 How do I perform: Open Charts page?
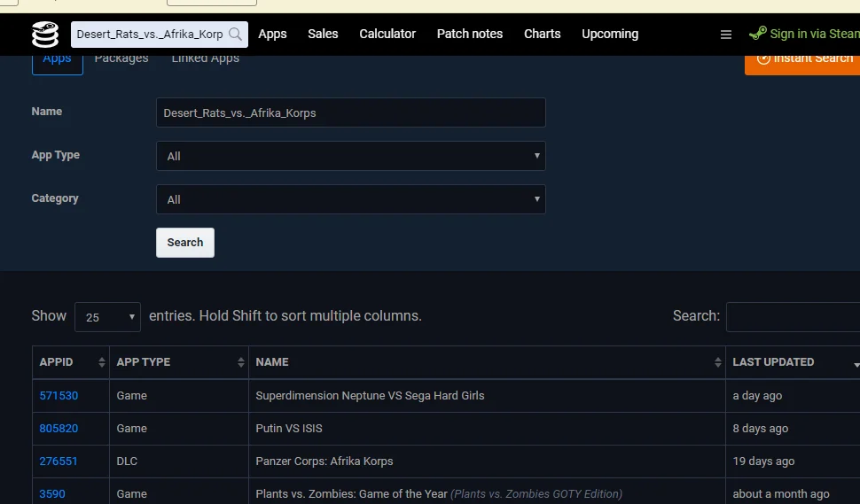[x=543, y=34]
